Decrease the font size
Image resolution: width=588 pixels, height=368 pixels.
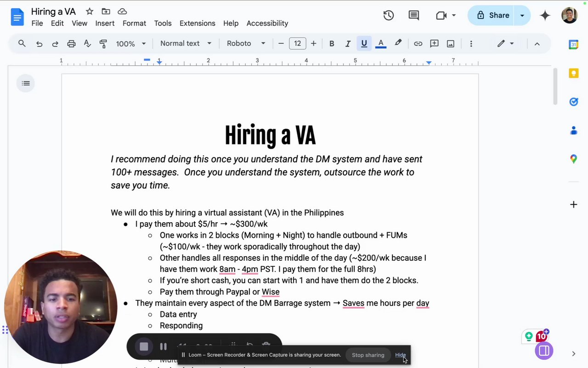click(x=281, y=44)
